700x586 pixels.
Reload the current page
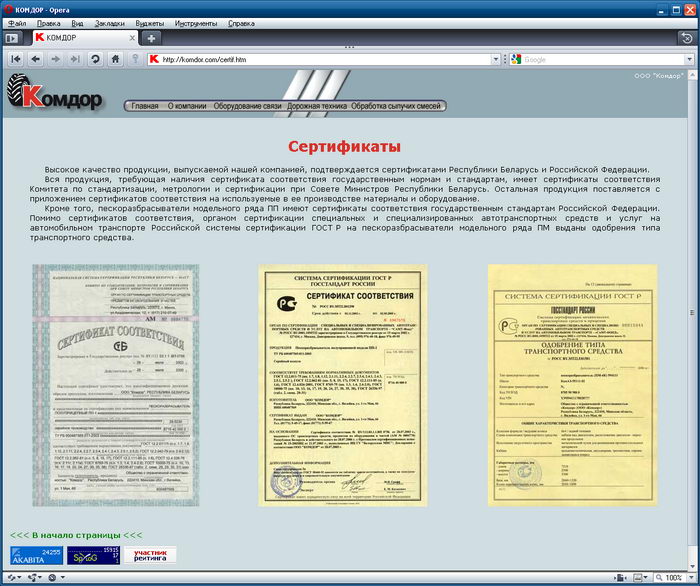click(95, 59)
